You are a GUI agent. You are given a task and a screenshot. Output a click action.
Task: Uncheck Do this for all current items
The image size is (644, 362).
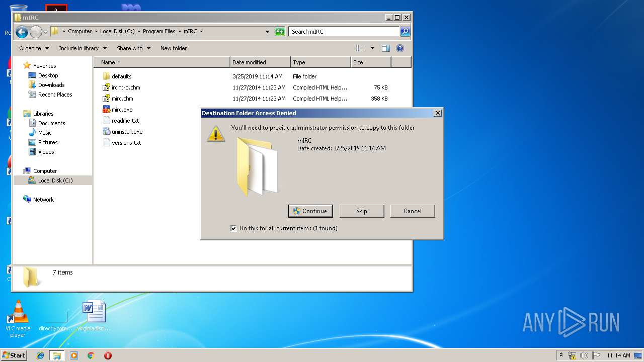click(x=233, y=228)
